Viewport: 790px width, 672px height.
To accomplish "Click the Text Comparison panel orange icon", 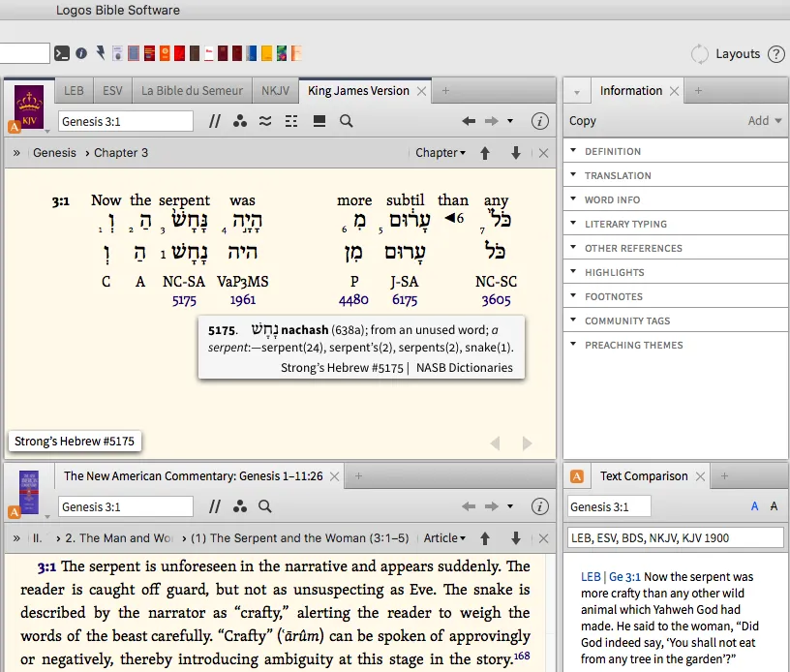I will pos(577,476).
